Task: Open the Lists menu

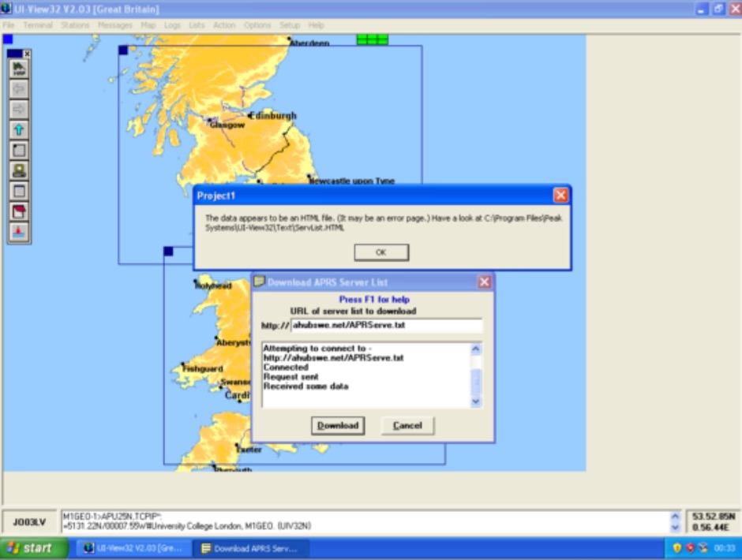Action: 197,25
